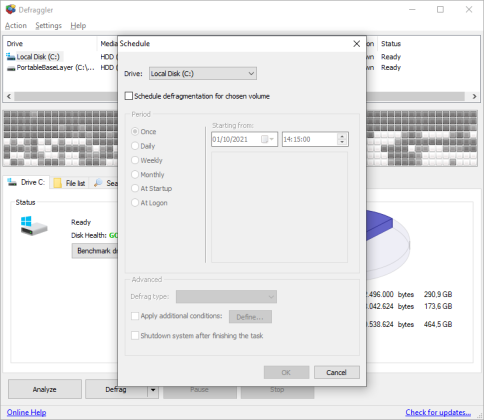Click the drive list right scroll arrow
484x420 pixels.
tap(474, 96)
